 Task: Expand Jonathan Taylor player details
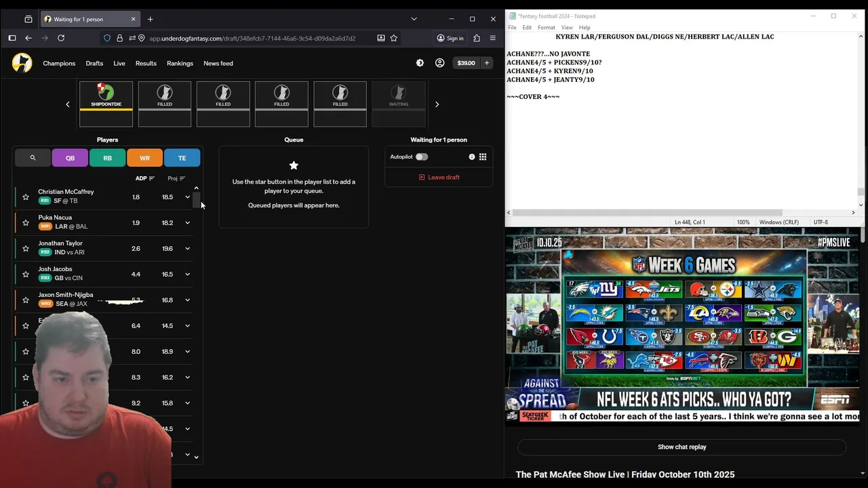tap(187, 249)
